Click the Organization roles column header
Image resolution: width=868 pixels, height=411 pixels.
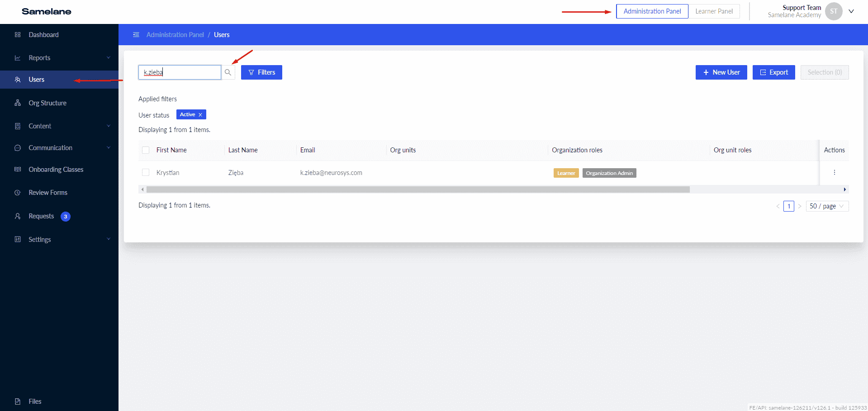point(577,150)
